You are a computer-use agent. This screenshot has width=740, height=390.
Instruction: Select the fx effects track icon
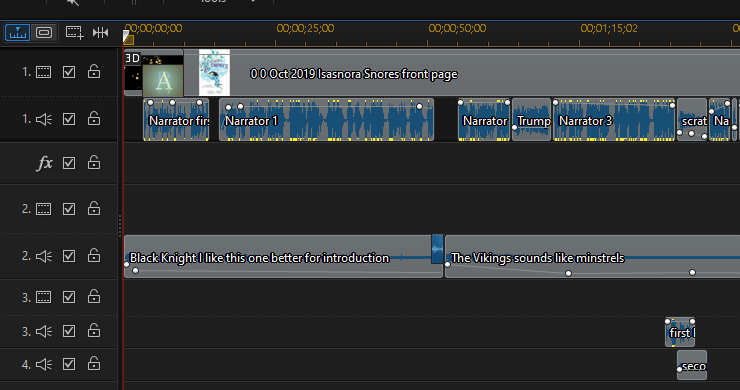[44, 163]
